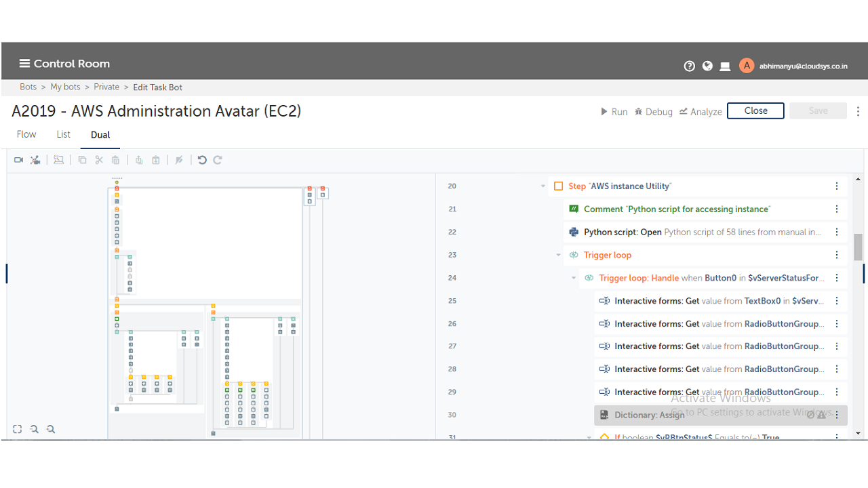Screen dimensions: 868x488
Task: Click the undo arrow in toolbar
Action: click(202, 160)
